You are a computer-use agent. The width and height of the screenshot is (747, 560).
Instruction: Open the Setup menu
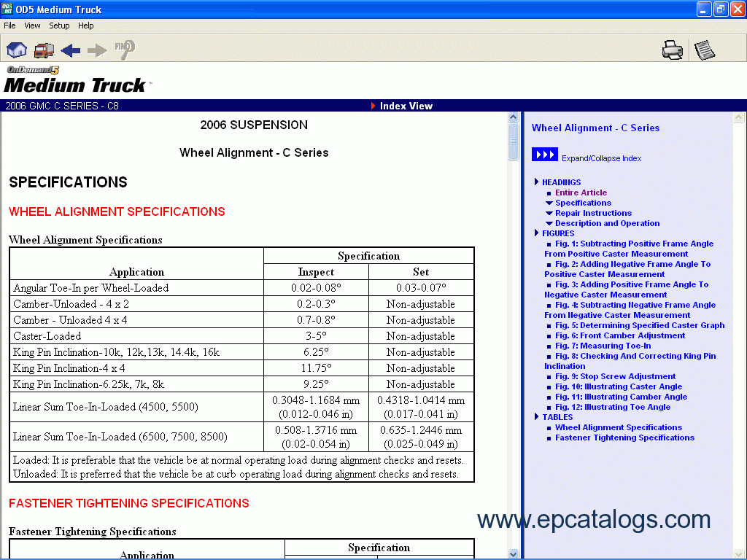[59, 26]
